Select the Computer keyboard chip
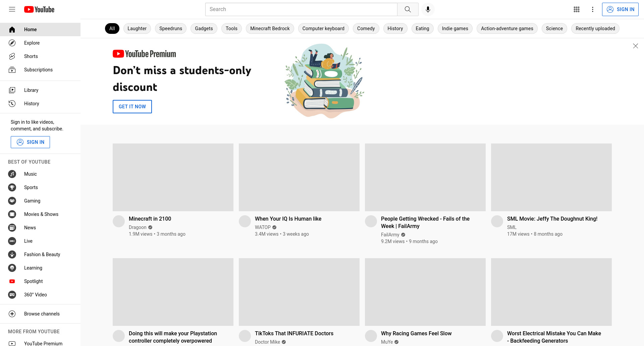The height and width of the screenshot is (346, 644). (x=323, y=28)
